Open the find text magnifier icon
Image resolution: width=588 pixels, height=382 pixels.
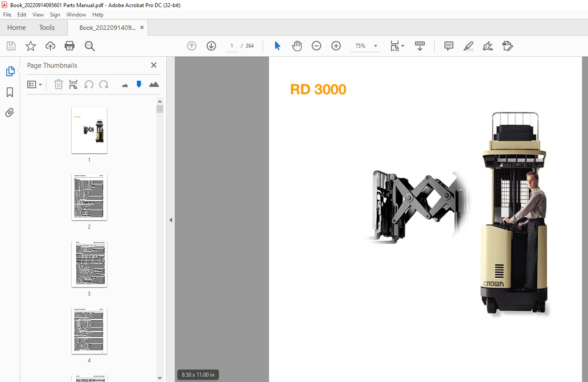(90, 46)
